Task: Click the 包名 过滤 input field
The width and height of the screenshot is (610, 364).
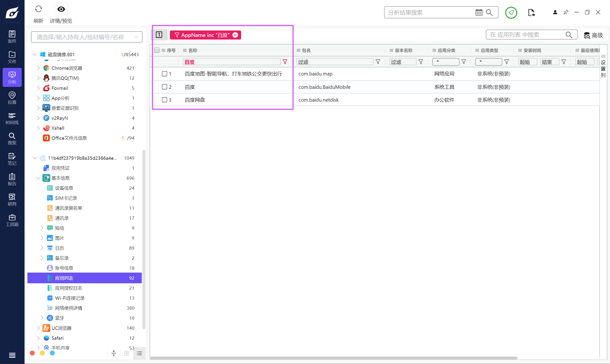Action: (335, 62)
